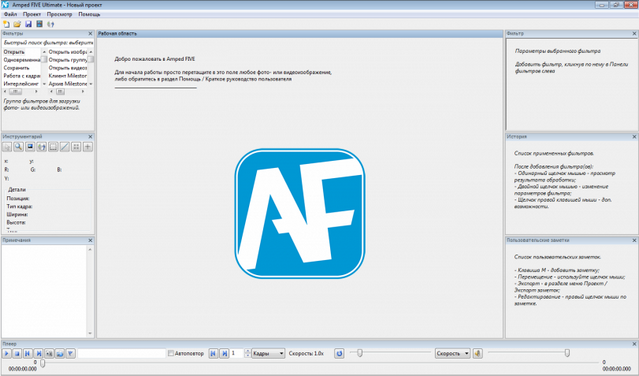Close the Инструментарий panel
This screenshot has height=376, width=639.
tap(90, 137)
